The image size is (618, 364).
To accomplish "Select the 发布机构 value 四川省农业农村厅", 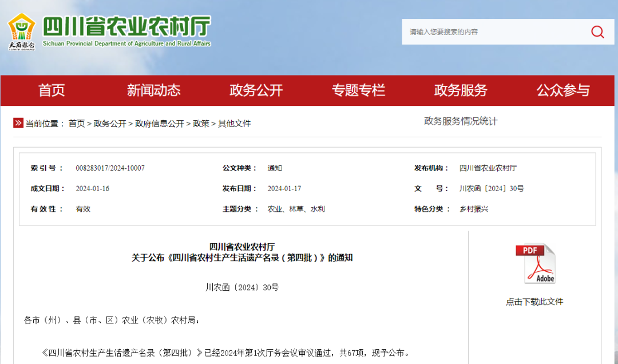I will pos(488,168).
